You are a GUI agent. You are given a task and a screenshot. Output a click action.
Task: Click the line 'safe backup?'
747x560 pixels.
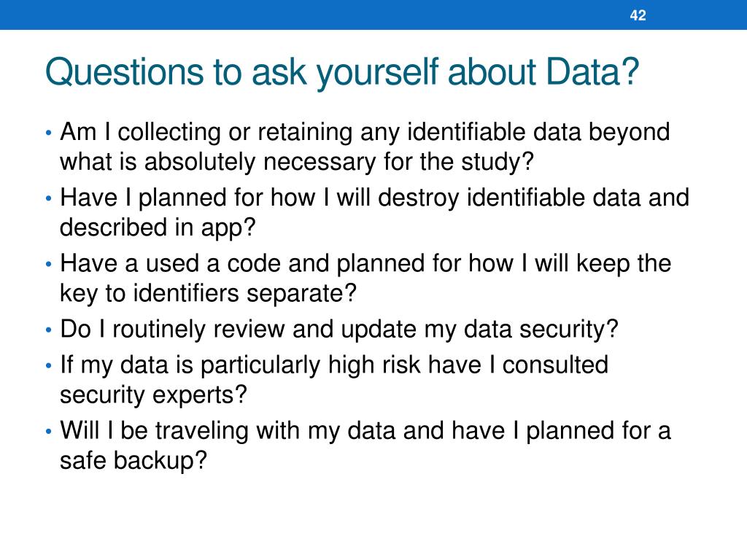(x=133, y=461)
